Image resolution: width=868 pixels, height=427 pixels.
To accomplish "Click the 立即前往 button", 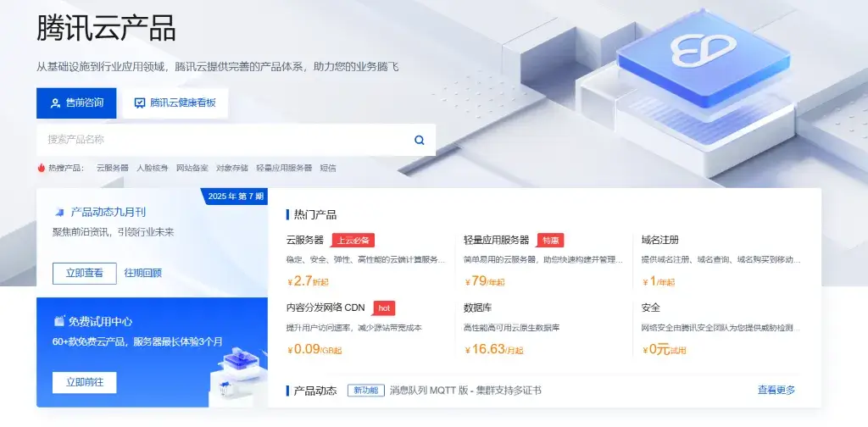I will click(85, 382).
